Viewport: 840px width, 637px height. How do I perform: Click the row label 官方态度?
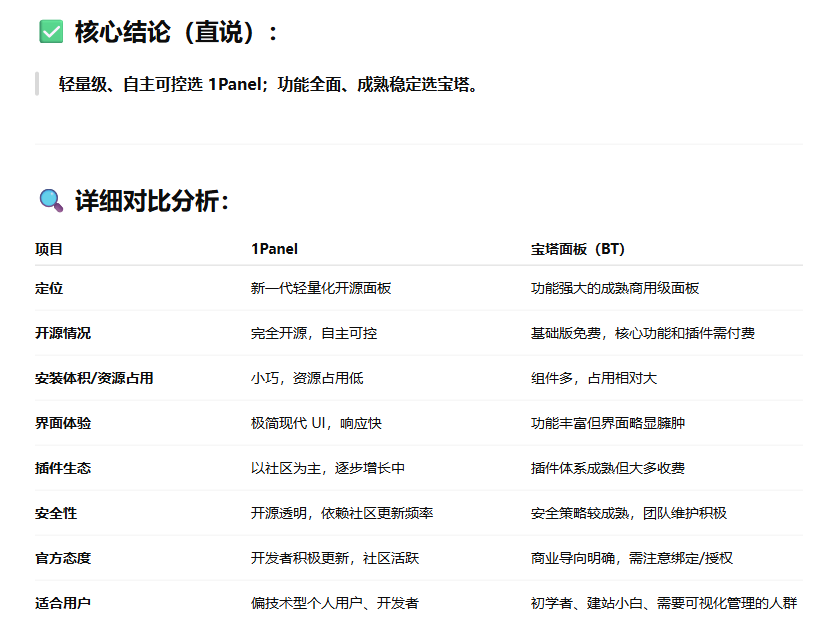pos(63,558)
